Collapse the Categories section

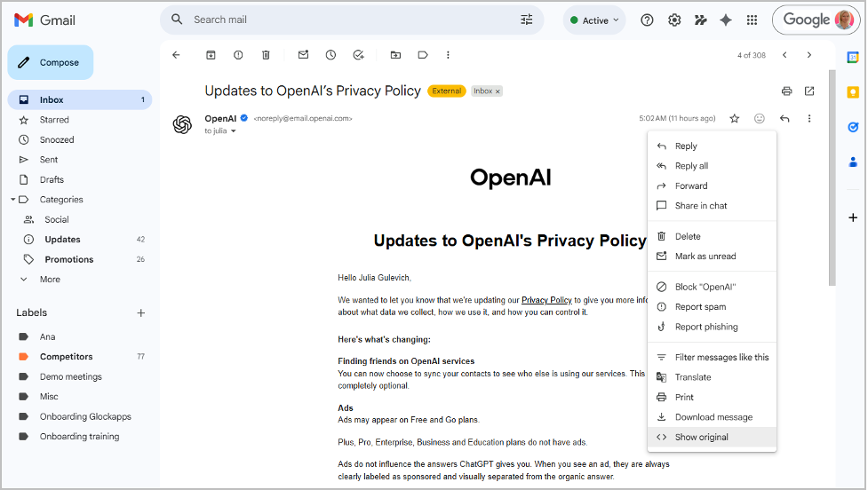(x=12, y=200)
